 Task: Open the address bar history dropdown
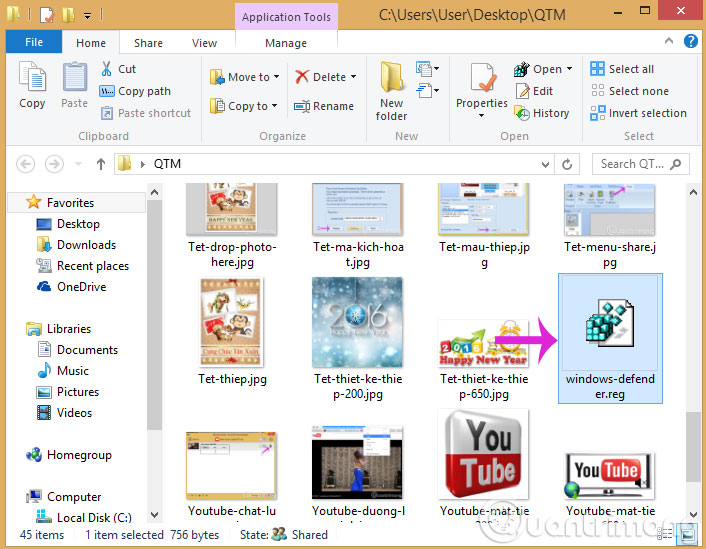click(x=545, y=164)
